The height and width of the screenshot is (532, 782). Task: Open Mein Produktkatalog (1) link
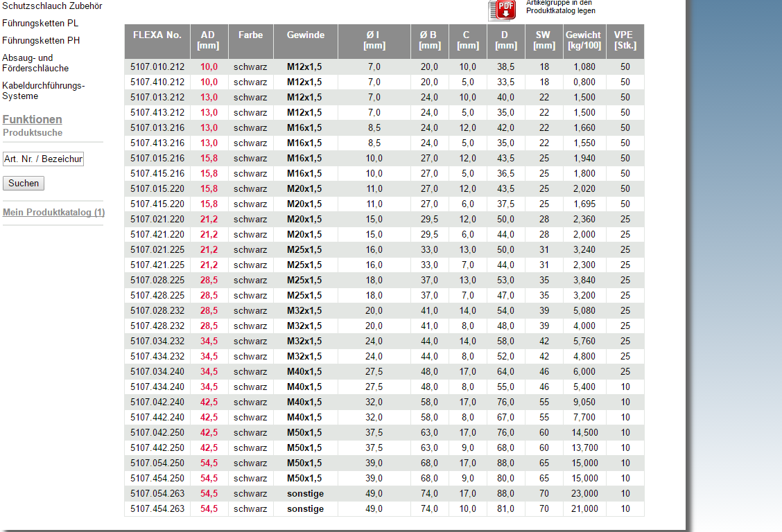(x=54, y=212)
